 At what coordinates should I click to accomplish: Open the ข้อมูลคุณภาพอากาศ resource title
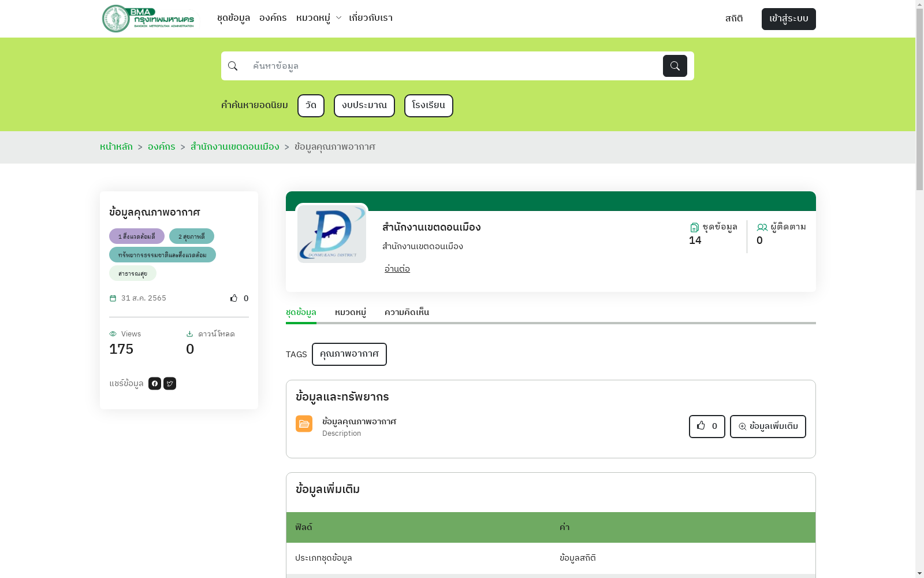pyautogui.click(x=359, y=421)
